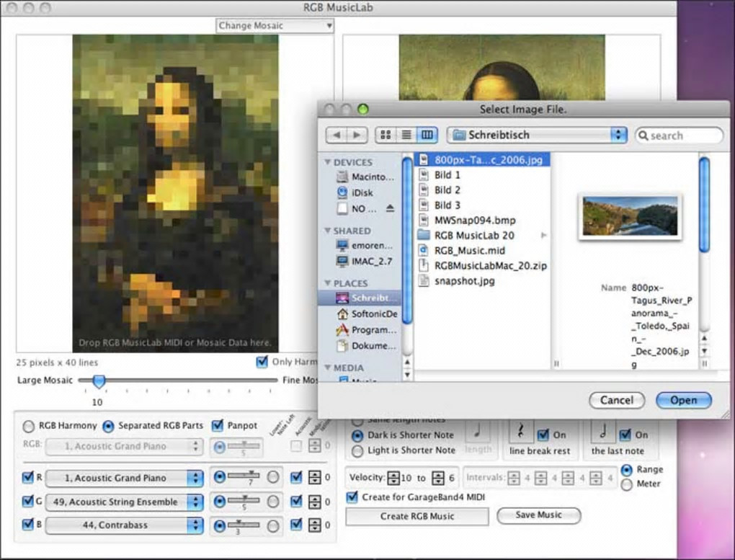This screenshot has height=560, width=735.
Task: Toggle line break rest On checkbox
Action: (543, 435)
